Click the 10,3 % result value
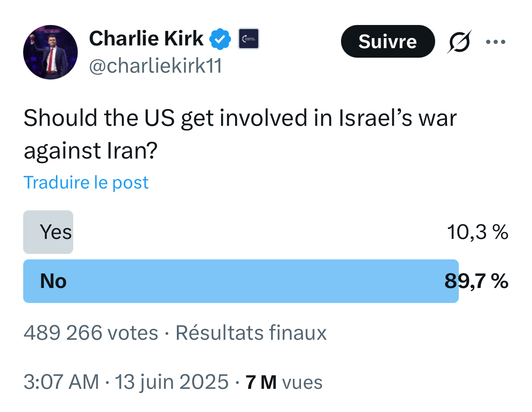The width and height of the screenshot is (532, 412). (477, 233)
